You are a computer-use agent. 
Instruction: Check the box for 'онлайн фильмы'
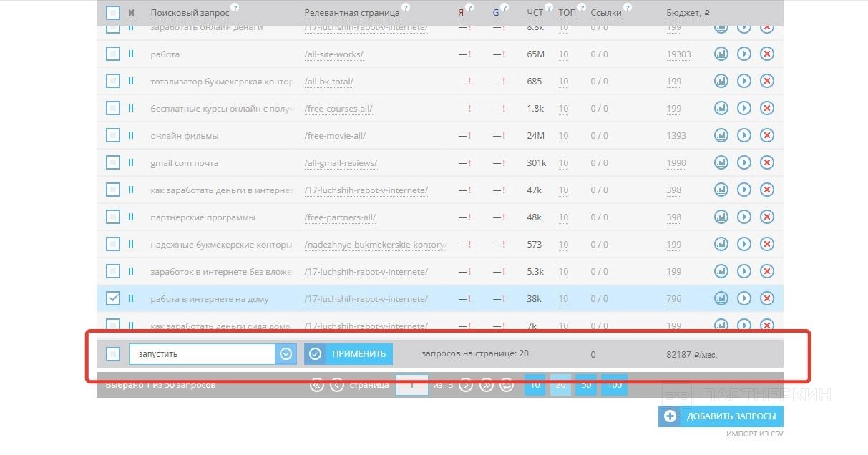coord(113,135)
